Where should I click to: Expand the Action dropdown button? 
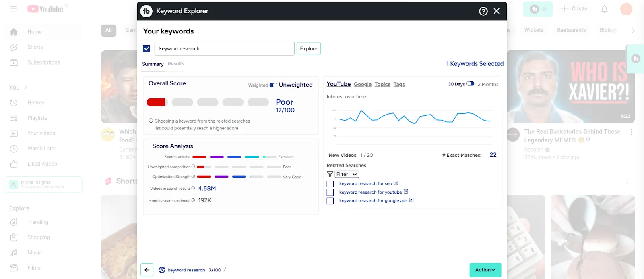point(485,270)
